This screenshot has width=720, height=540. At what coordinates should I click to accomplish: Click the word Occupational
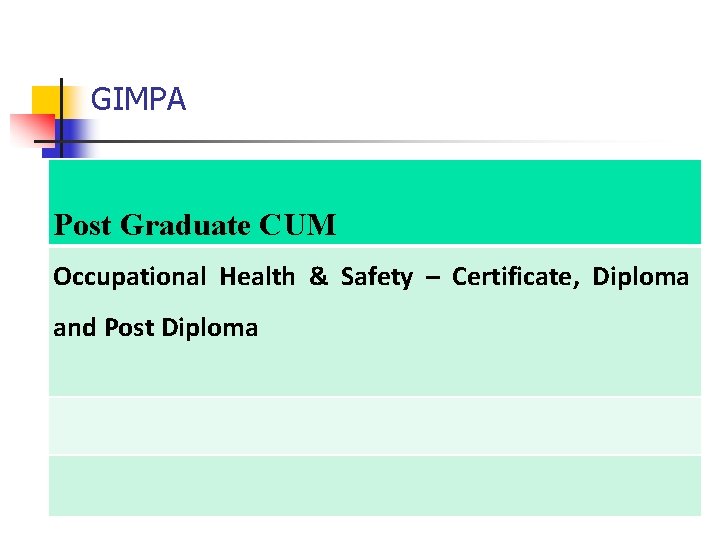[x=129, y=277]
